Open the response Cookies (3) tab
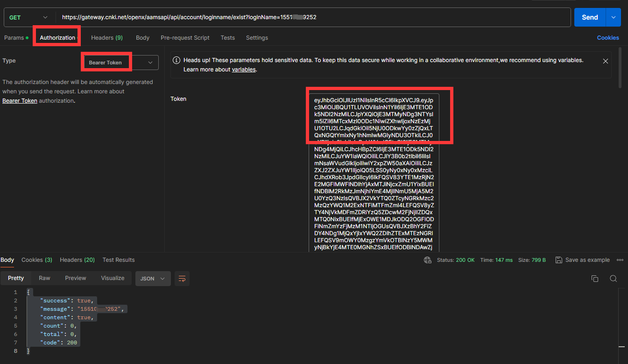This screenshot has width=628, height=364. [37, 260]
